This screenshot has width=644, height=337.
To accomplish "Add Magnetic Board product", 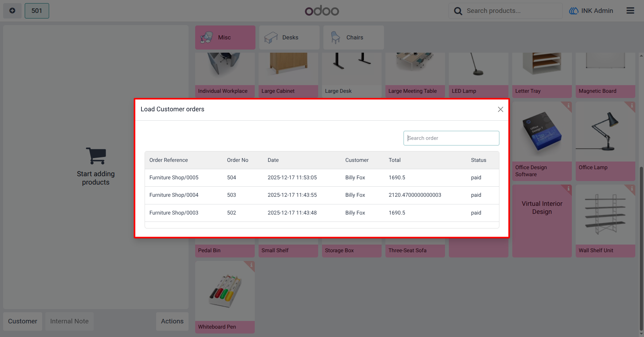I will tap(605, 75).
